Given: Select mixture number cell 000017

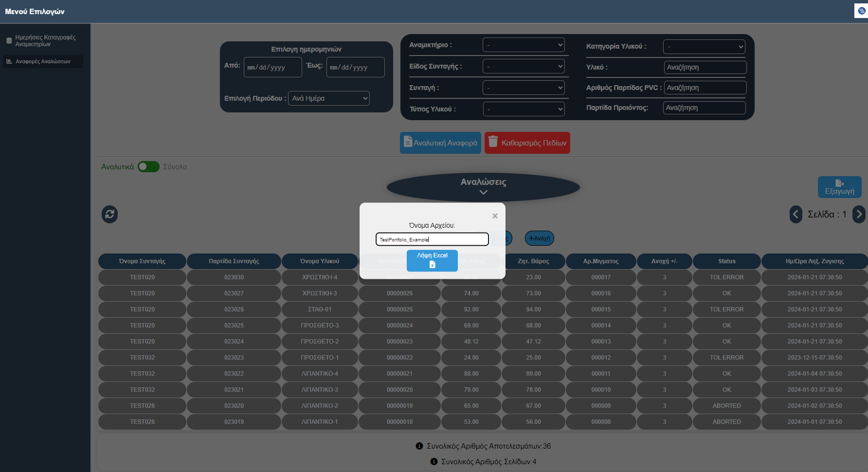Looking at the screenshot, I should (601, 277).
